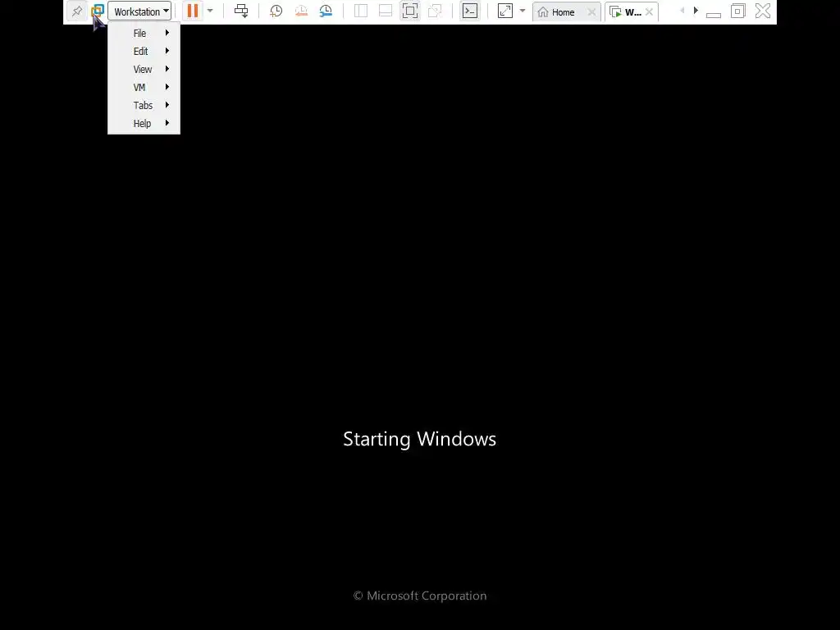Open the Tabs submenu

(x=144, y=106)
